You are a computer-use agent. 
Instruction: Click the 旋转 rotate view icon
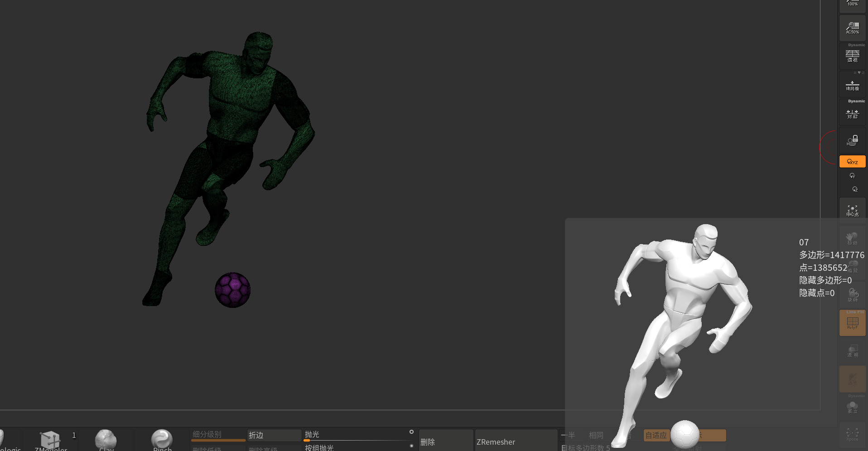853,295
